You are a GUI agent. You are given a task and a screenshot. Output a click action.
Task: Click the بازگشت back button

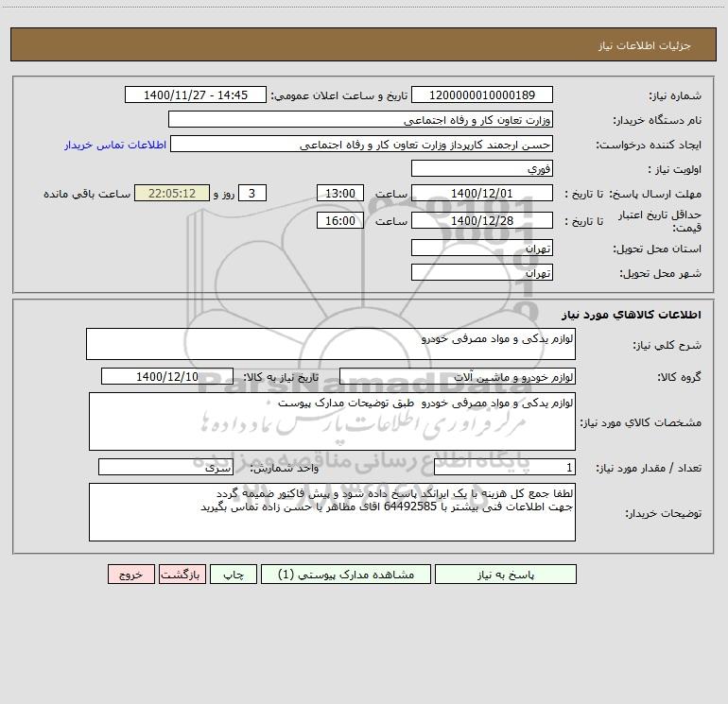coord(182,575)
